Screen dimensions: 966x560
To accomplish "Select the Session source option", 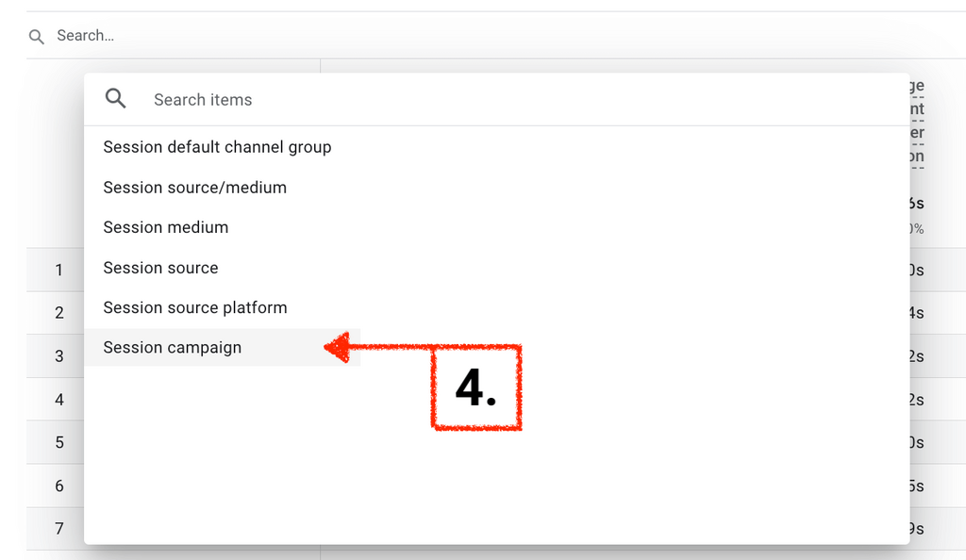I will [x=160, y=268].
